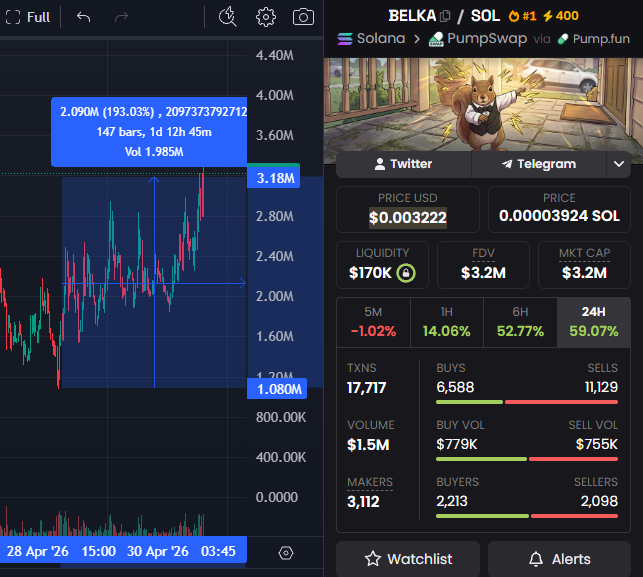
Task: Undo the last chart action
Action: click(x=84, y=17)
